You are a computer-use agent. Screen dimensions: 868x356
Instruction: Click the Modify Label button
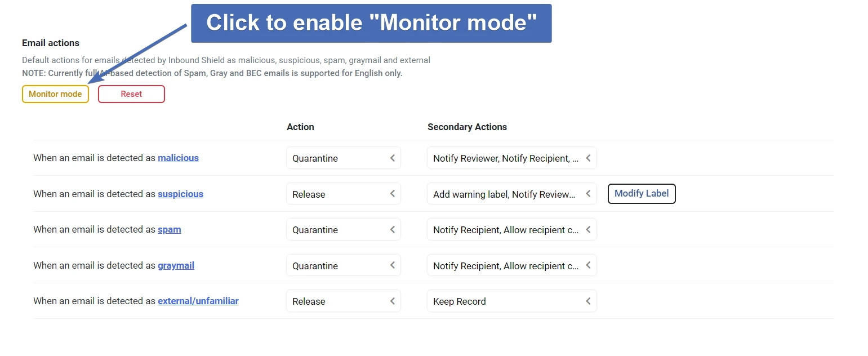click(x=642, y=194)
